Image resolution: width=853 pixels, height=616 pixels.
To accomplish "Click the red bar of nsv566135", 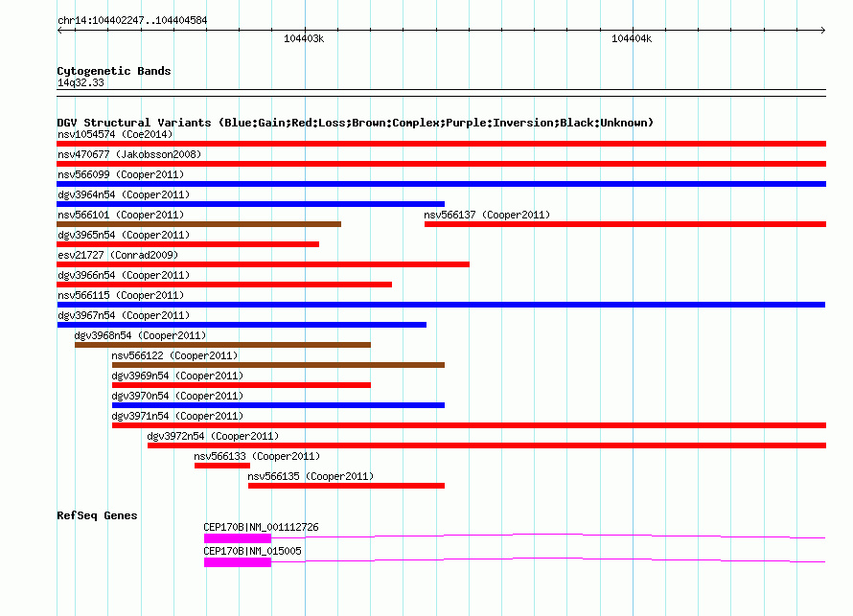I will [x=347, y=486].
